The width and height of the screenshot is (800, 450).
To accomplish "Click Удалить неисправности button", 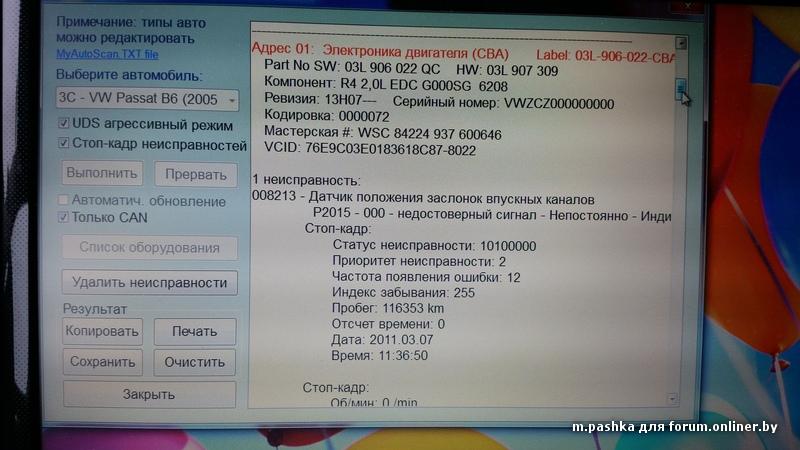I will click(x=149, y=283).
